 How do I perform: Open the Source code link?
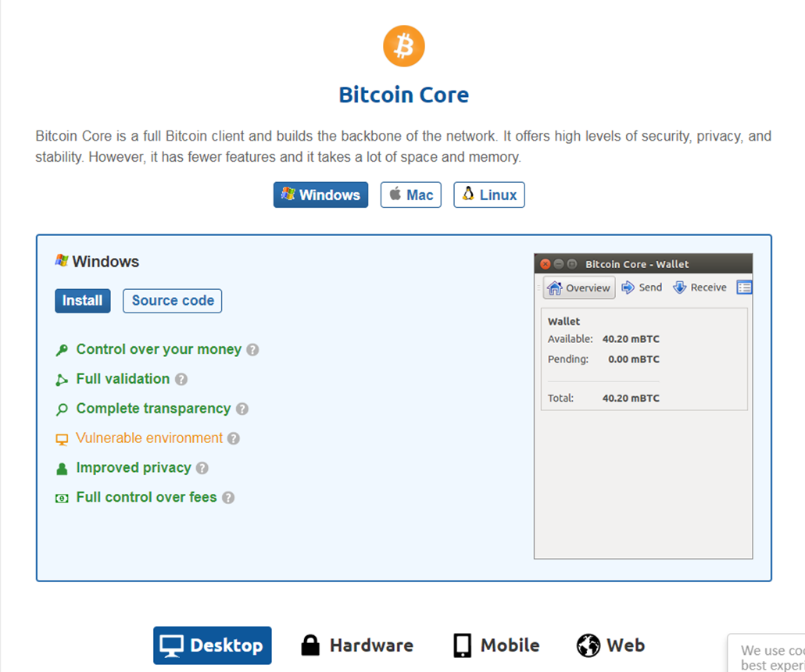173,300
